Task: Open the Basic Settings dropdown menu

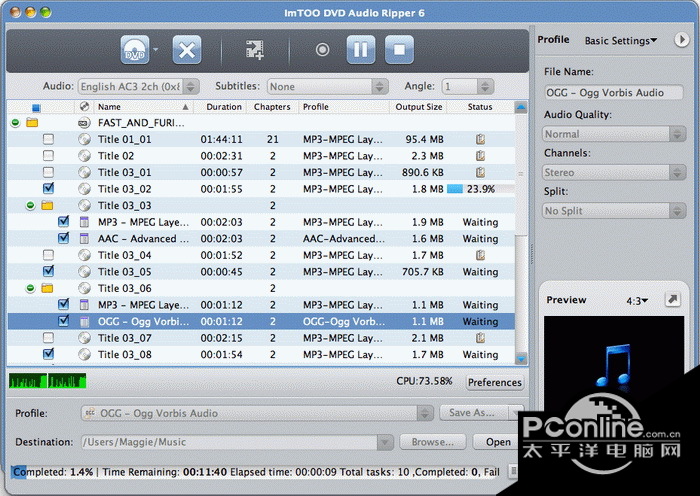Action: 621,41
